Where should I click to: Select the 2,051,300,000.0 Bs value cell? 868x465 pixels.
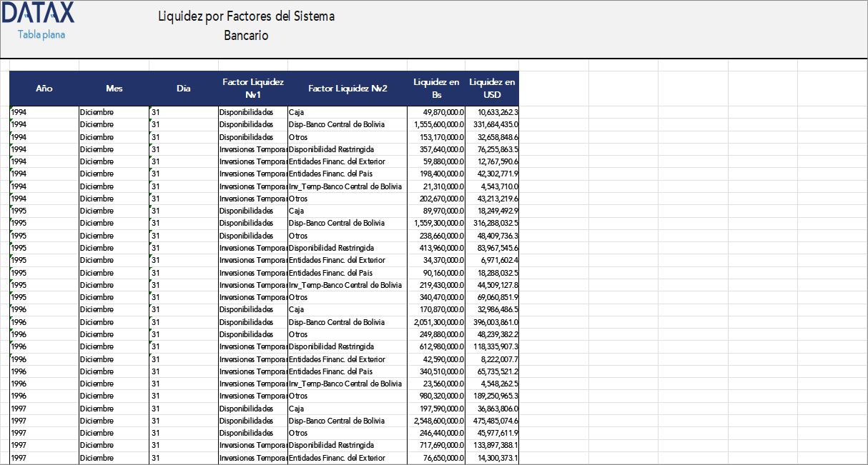tap(433, 322)
